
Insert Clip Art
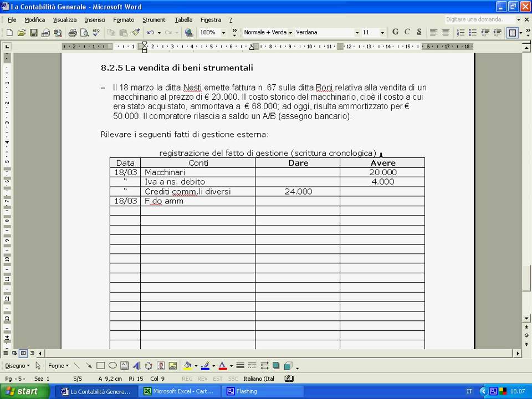coord(161,366)
